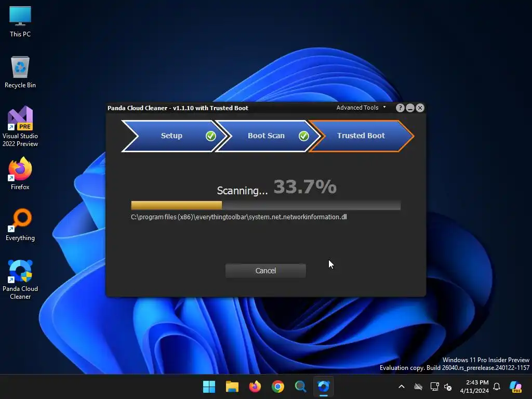Open Copilot Preview from the taskbar
Screen dimensions: 532x399
click(x=516, y=387)
